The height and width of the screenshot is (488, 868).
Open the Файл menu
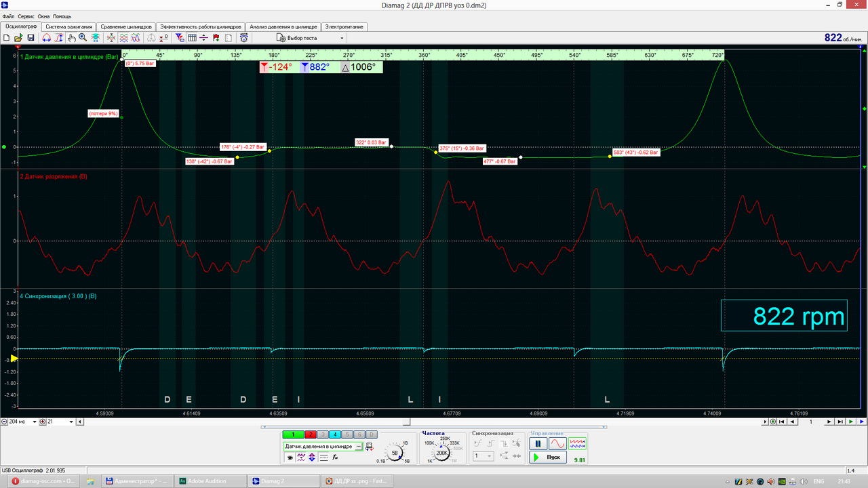click(8, 16)
